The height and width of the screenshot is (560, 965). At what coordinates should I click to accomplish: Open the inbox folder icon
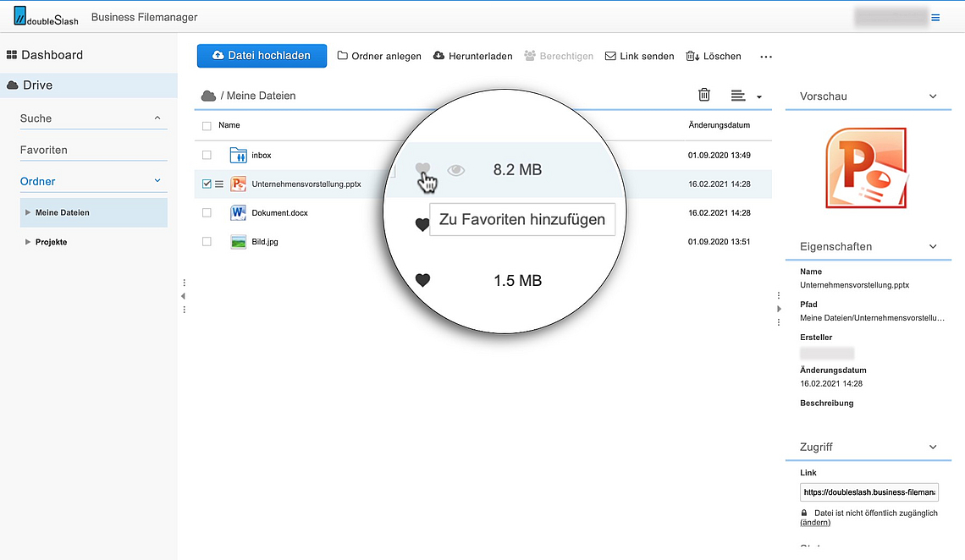tap(238, 156)
